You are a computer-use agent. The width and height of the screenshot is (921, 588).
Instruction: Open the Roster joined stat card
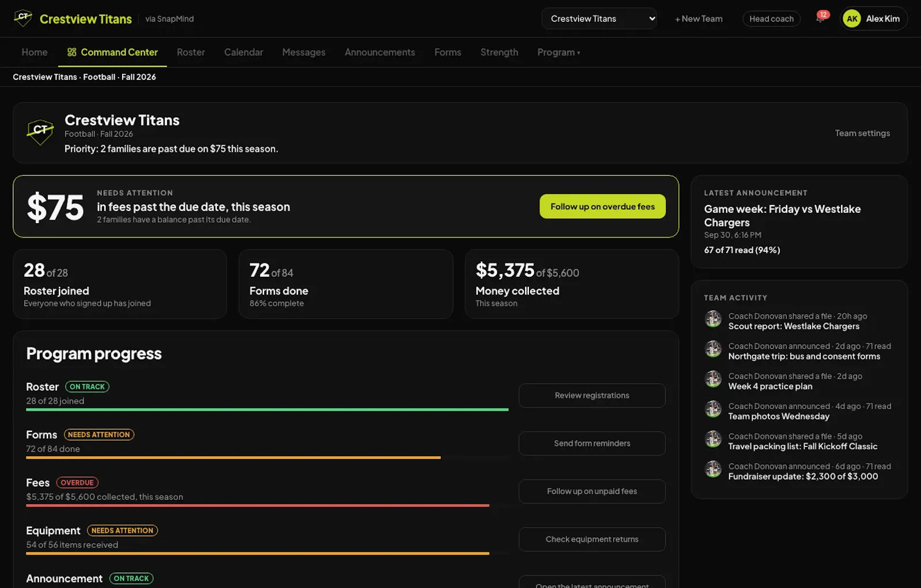(120, 284)
